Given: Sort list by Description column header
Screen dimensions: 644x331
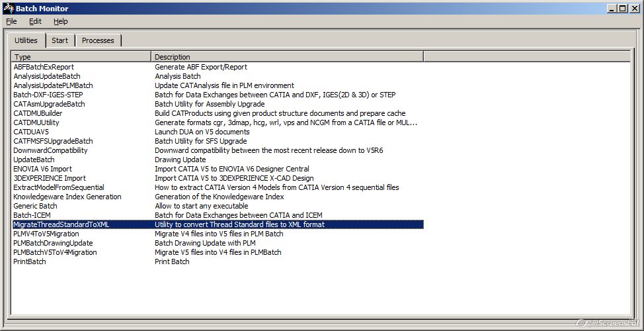Looking at the screenshot, I should click(288, 57).
